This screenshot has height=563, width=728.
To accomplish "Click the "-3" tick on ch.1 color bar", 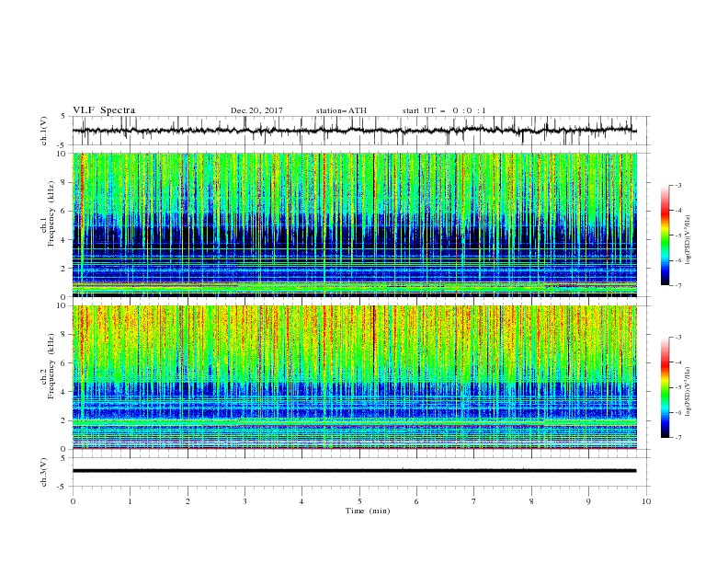I will [x=678, y=185].
